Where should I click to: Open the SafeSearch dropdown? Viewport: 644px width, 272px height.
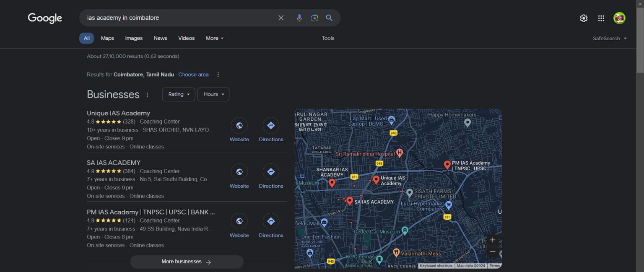(x=610, y=38)
